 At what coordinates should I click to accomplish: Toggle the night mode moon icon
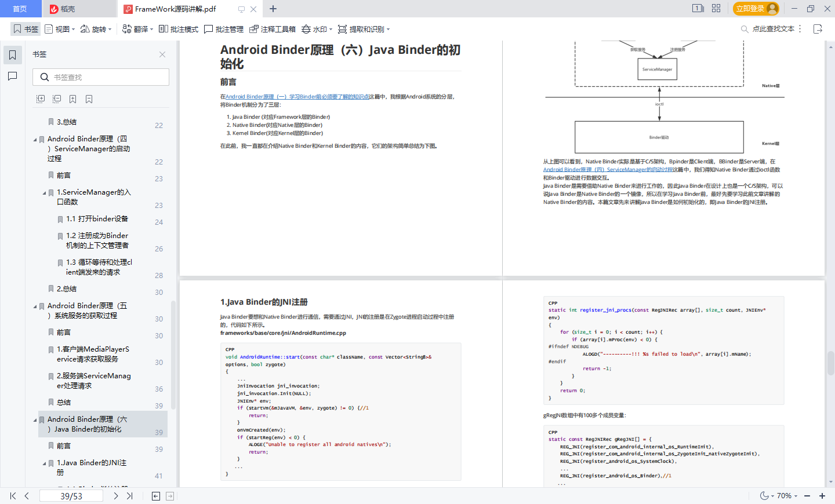765,496
